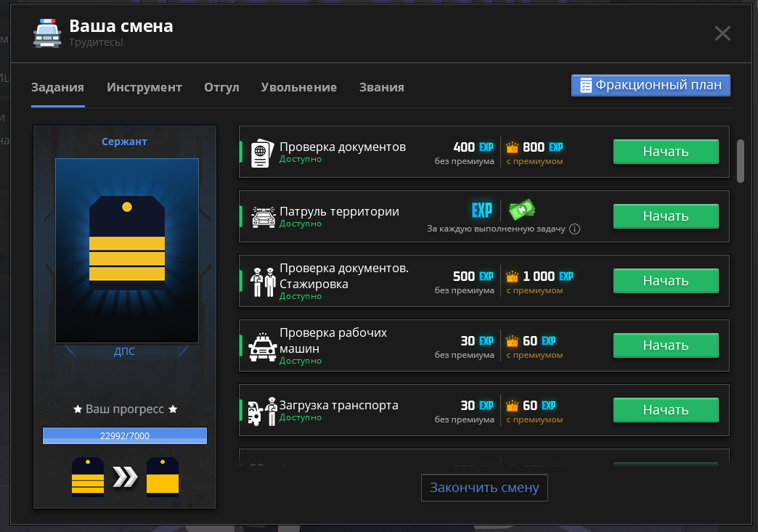This screenshot has height=532, width=758.
Task: Start the Загрузка транспорта task
Action: 666,410
